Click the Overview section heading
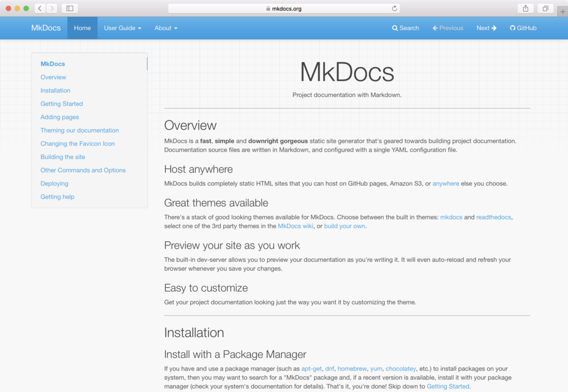This screenshot has width=568, height=392. coord(190,125)
